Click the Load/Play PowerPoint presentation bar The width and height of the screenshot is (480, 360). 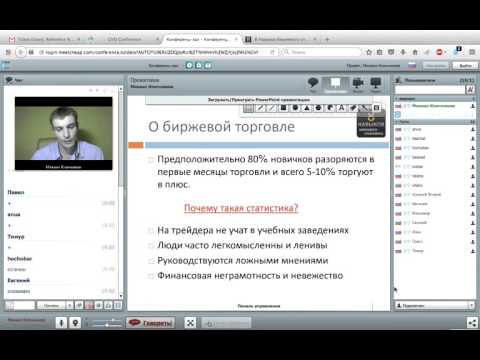259,100
